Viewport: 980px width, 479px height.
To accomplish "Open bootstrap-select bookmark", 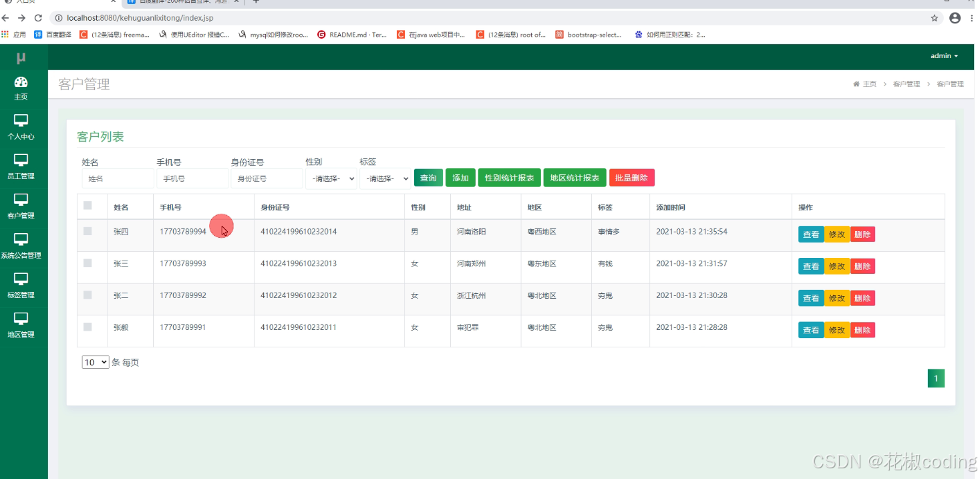I will tap(589, 35).
